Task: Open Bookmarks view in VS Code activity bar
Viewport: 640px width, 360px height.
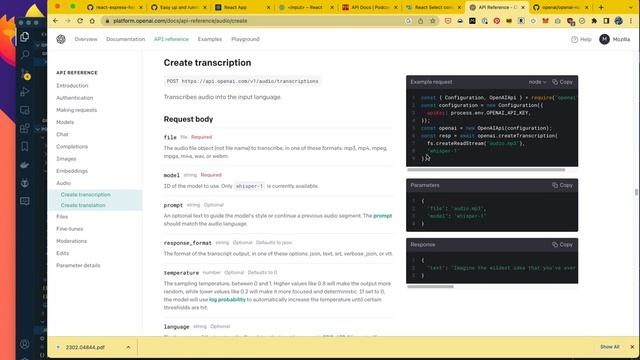Action: pos(24,146)
